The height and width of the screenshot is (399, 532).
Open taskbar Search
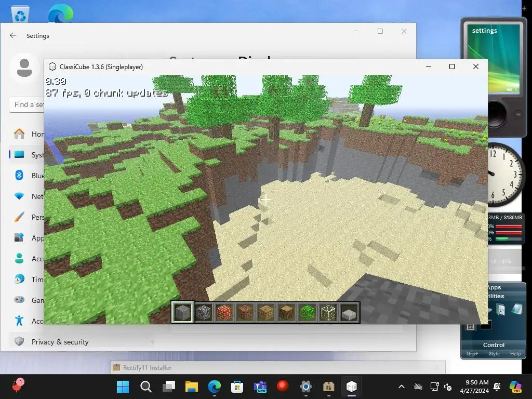pos(146,387)
